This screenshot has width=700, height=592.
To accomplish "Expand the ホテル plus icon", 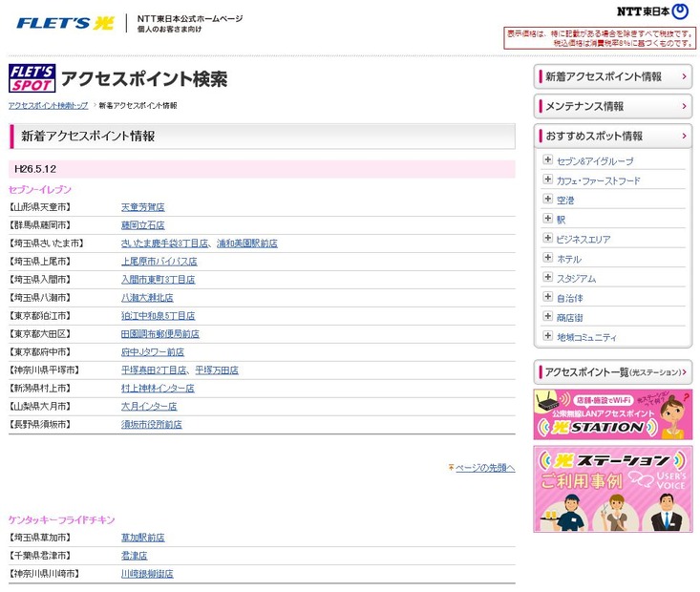I will tap(547, 258).
